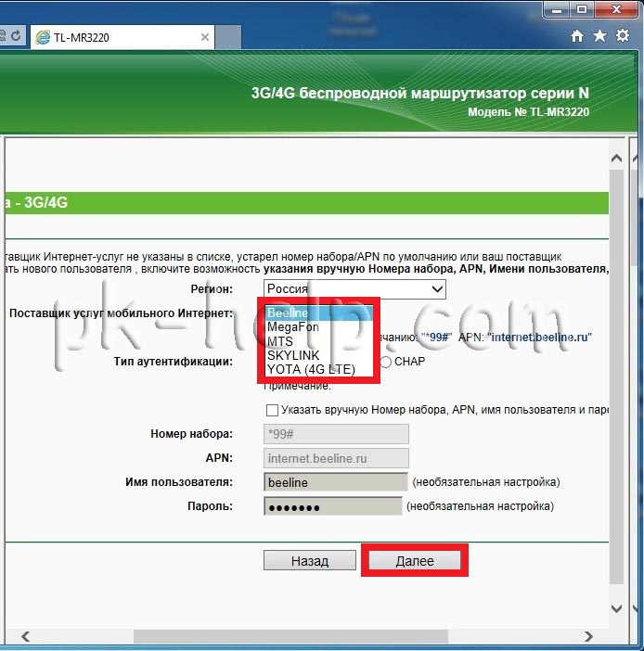Enable manual Номер набора, APN checkbox
Screen dimensions: 644x651
(x=272, y=410)
